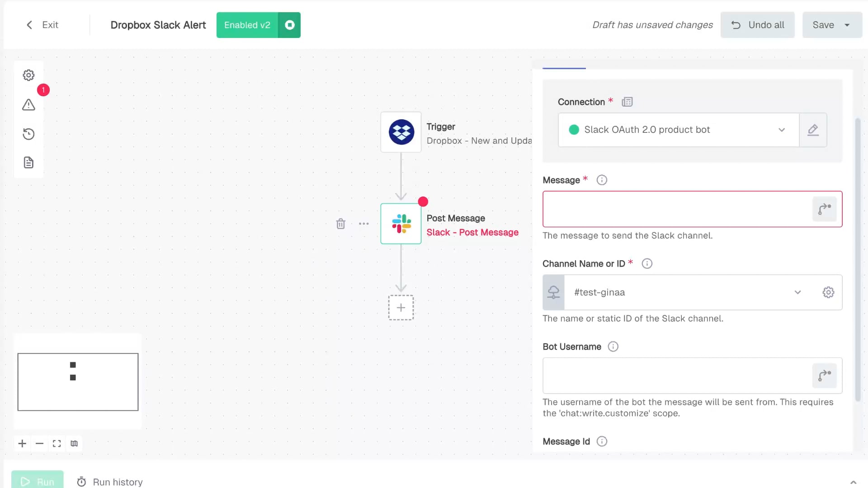
Task: Show Bot Username info tooltip
Action: pos(613,347)
